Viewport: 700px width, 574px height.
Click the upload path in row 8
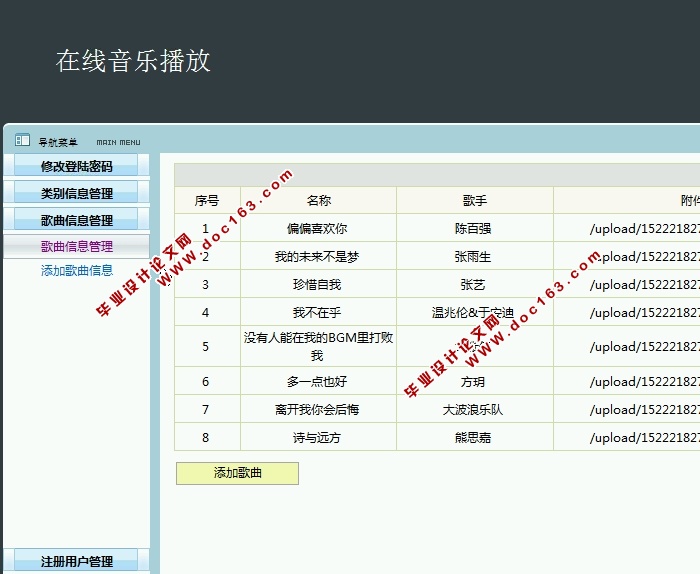pos(645,437)
